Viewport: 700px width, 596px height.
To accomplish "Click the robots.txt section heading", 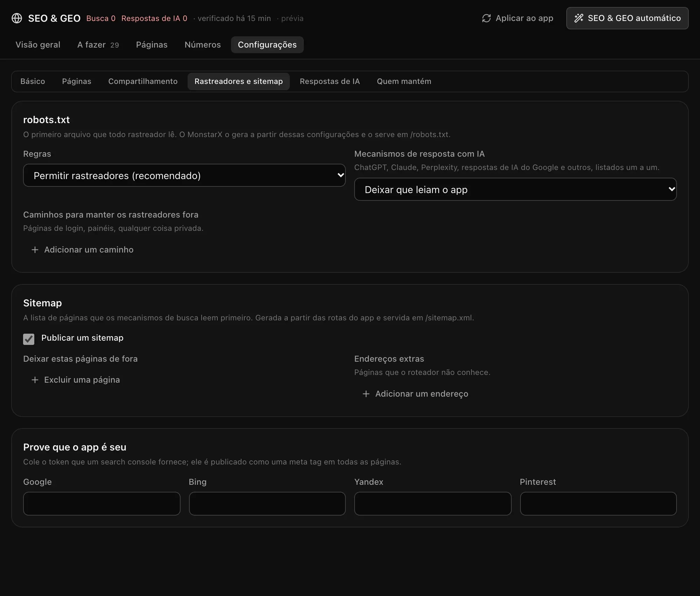I will click(x=47, y=120).
